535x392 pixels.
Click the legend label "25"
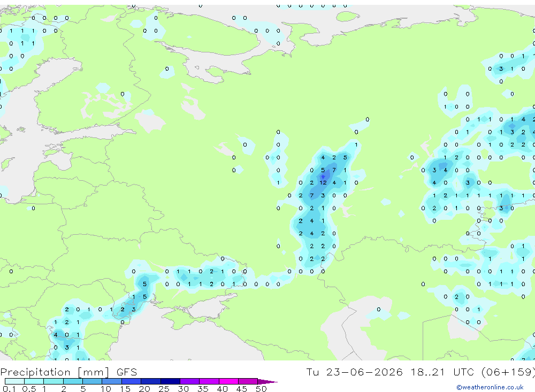pyautogui.click(x=164, y=389)
